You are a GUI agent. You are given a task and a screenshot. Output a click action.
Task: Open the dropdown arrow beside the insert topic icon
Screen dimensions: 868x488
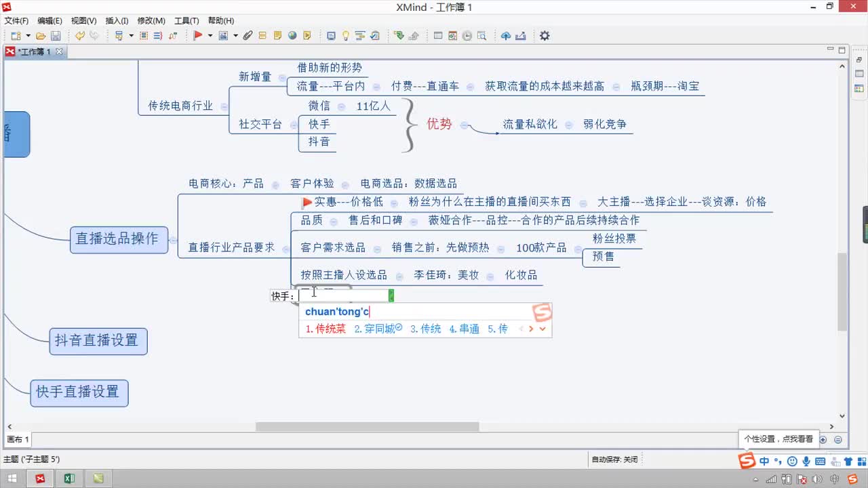[x=131, y=35]
